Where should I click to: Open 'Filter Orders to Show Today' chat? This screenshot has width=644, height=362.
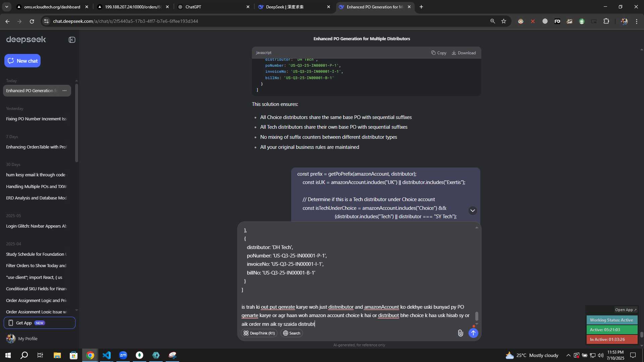36,265
